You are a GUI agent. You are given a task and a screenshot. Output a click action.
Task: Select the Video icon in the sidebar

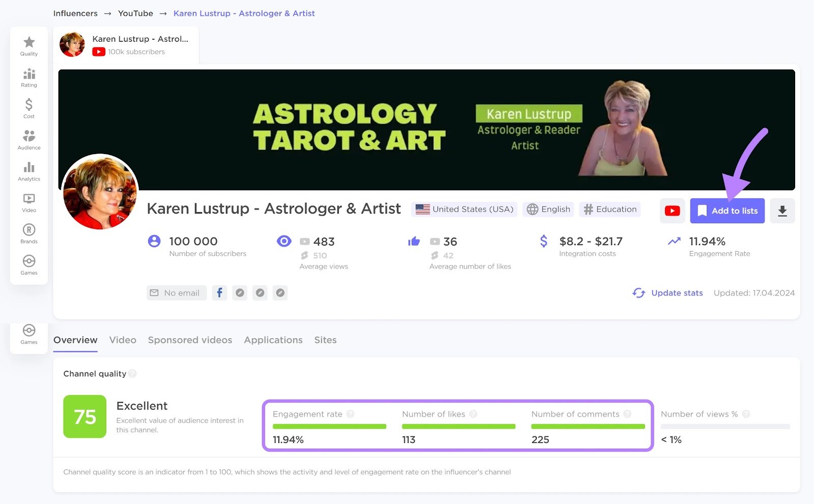(28, 201)
